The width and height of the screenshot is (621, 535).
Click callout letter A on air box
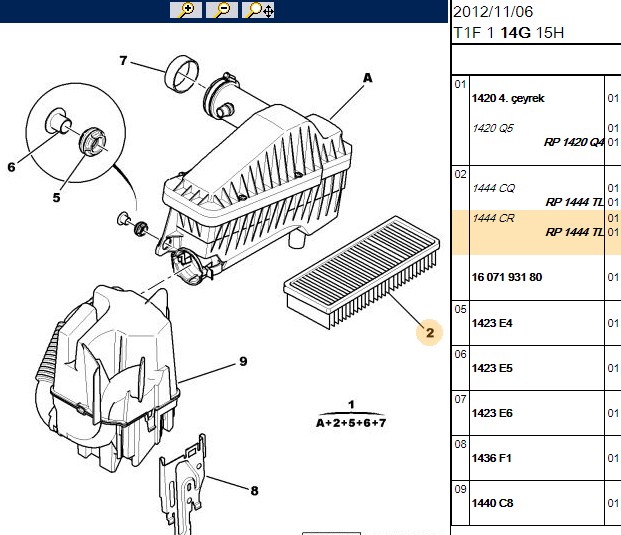(368, 78)
